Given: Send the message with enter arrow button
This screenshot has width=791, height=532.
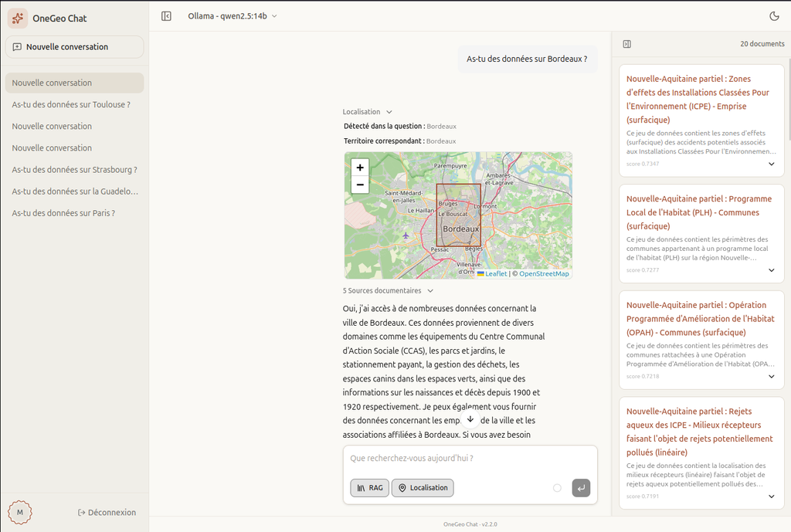Looking at the screenshot, I should (x=581, y=488).
